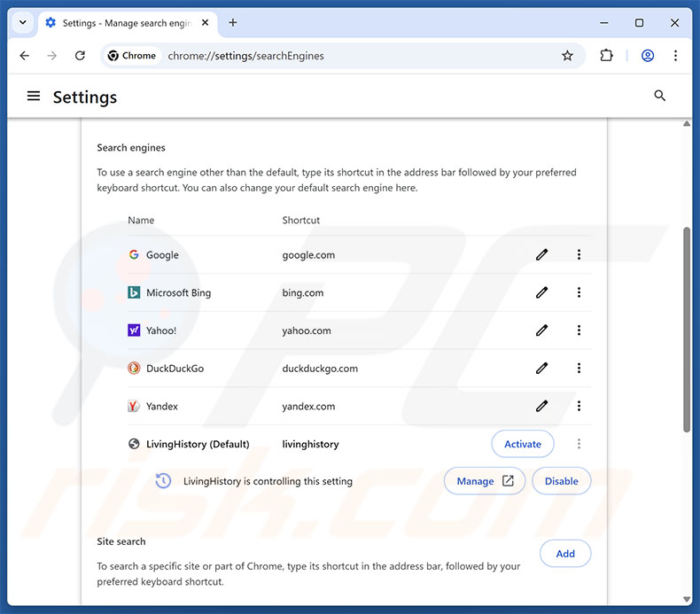The width and height of the screenshot is (700, 614).
Task: Open more actions for Yahoo! row
Action: pos(579,330)
